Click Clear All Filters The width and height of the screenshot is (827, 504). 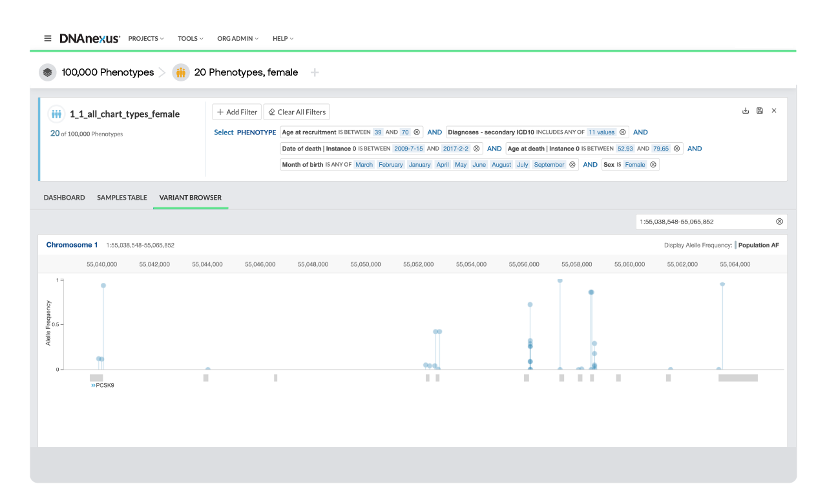pyautogui.click(x=297, y=111)
